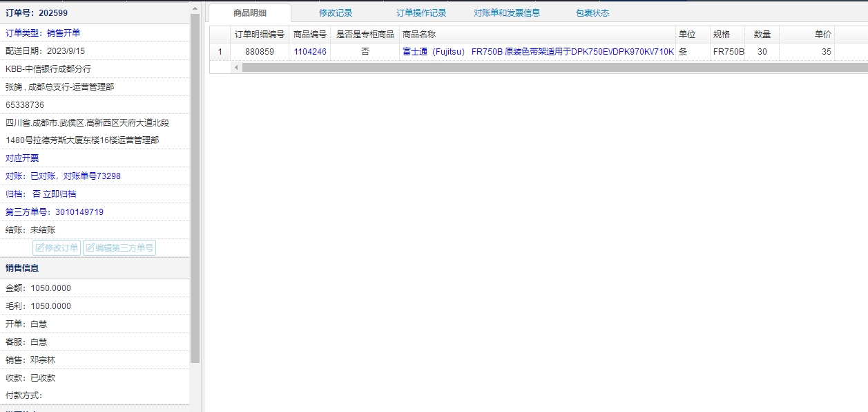Click the 单位 column header
Viewport: 868px width, 412px height.
(693, 34)
